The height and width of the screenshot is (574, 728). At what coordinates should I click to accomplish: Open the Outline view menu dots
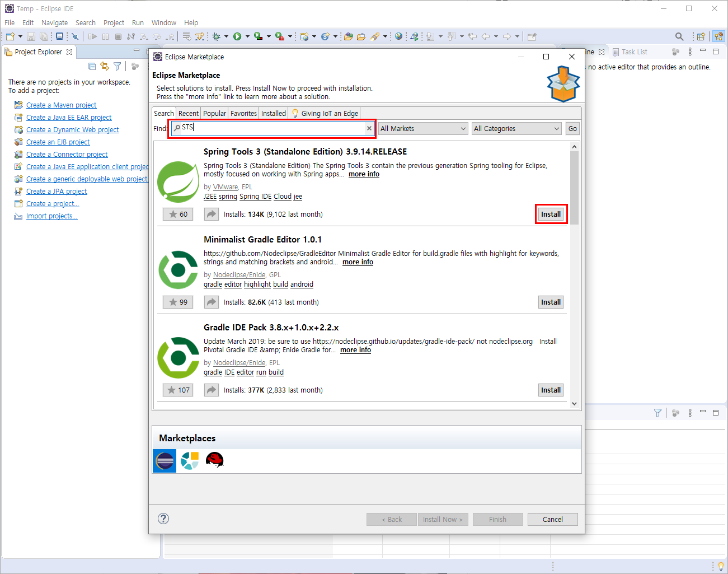coord(690,52)
